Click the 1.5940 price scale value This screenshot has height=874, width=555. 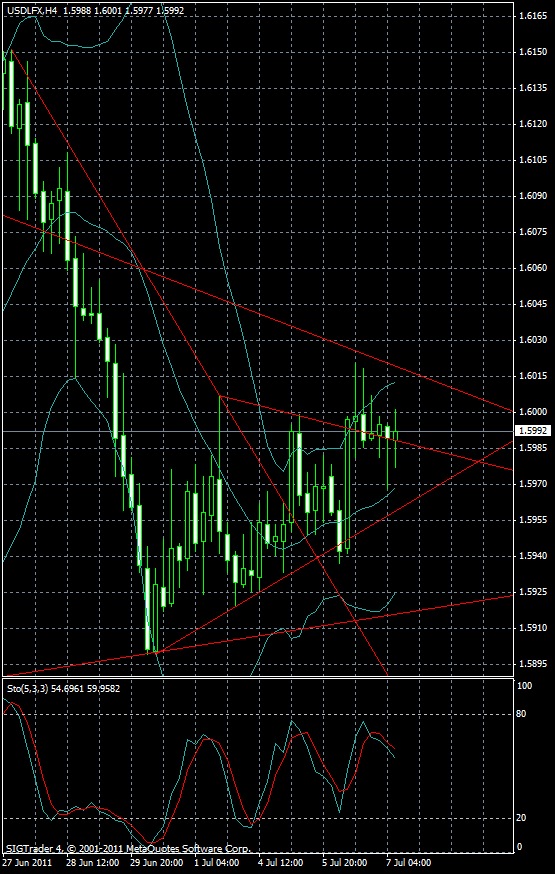coord(532,556)
